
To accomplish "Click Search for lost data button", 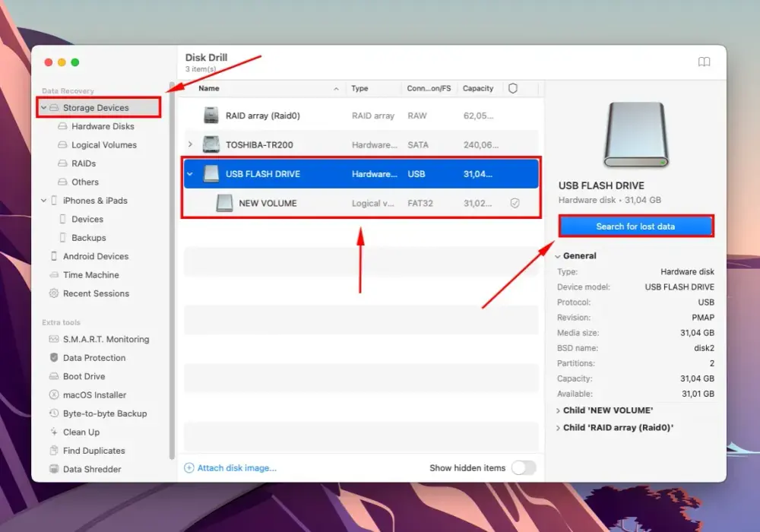I will pyautogui.click(x=635, y=226).
